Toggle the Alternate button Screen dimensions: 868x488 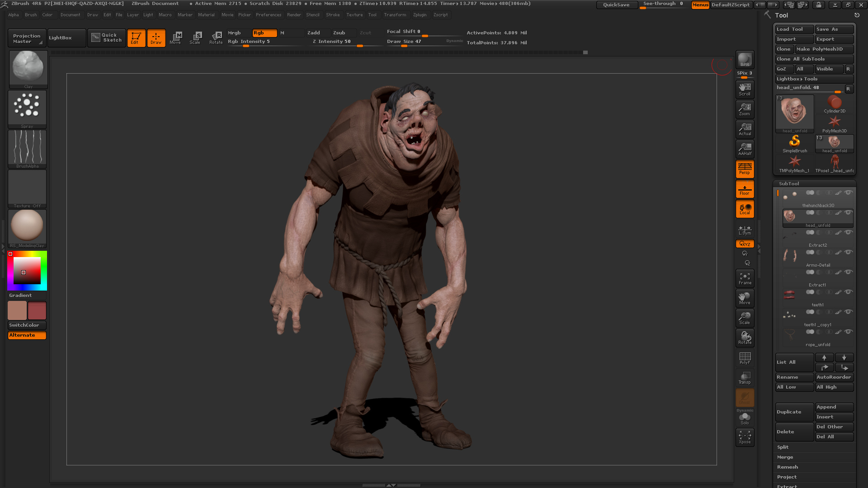pyautogui.click(x=27, y=335)
